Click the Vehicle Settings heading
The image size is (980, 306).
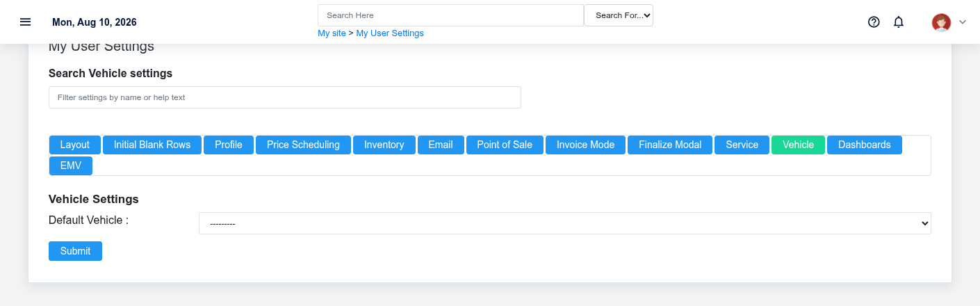[x=94, y=199]
